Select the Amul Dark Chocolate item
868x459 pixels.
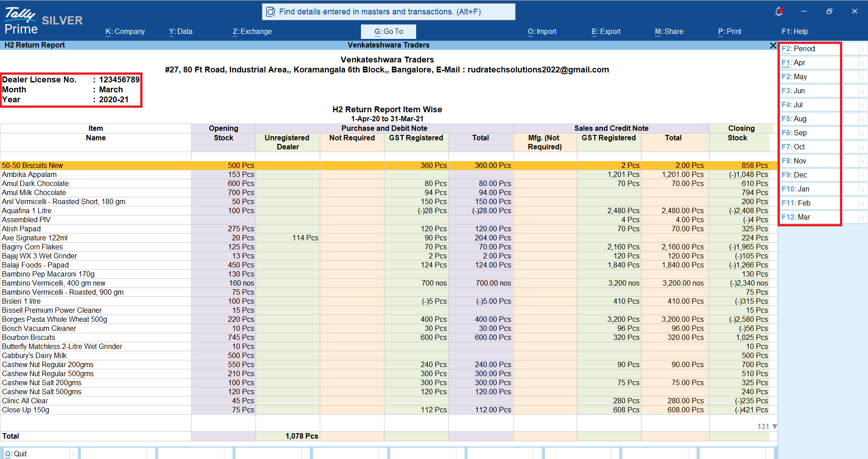(x=35, y=184)
